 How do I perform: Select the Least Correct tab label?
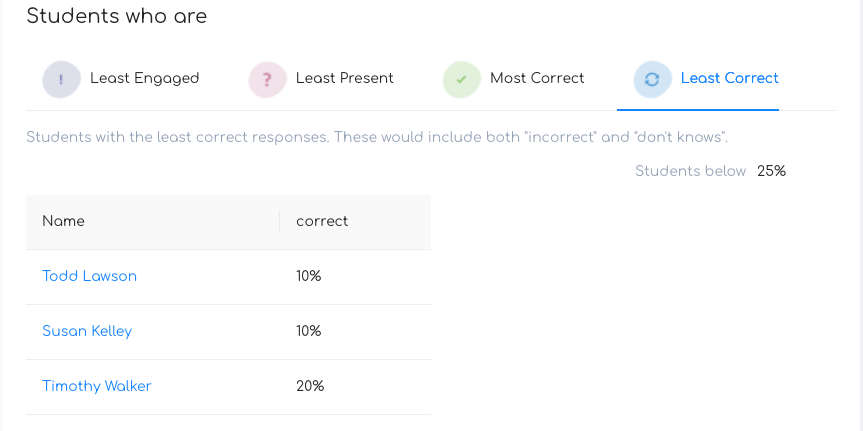729,78
